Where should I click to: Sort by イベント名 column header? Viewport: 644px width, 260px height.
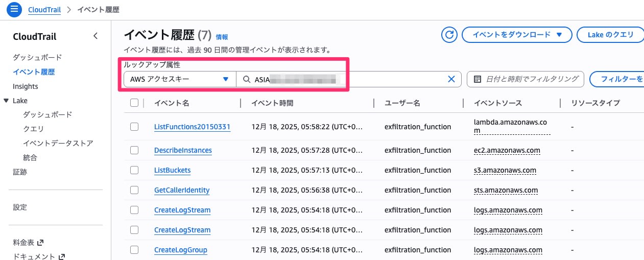pos(172,103)
